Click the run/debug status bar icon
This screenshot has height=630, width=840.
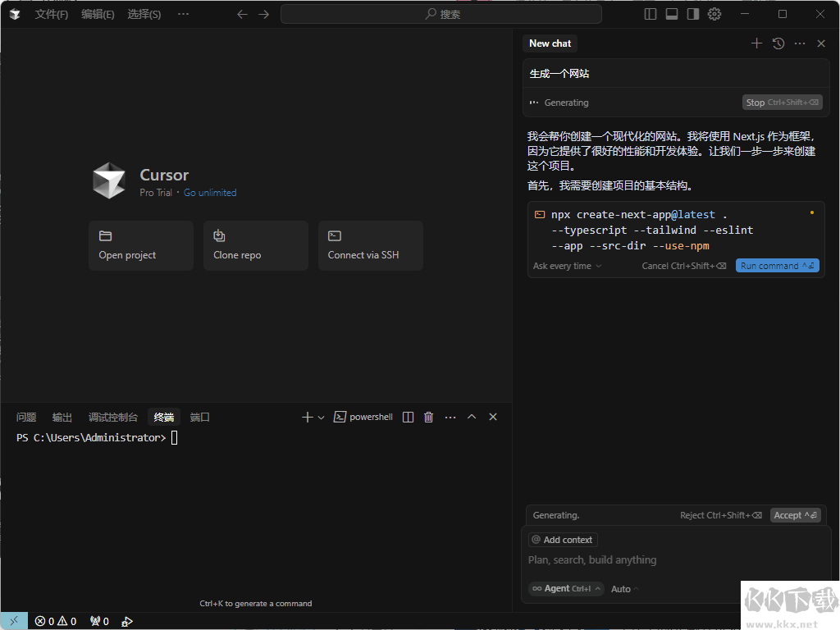coord(127,622)
